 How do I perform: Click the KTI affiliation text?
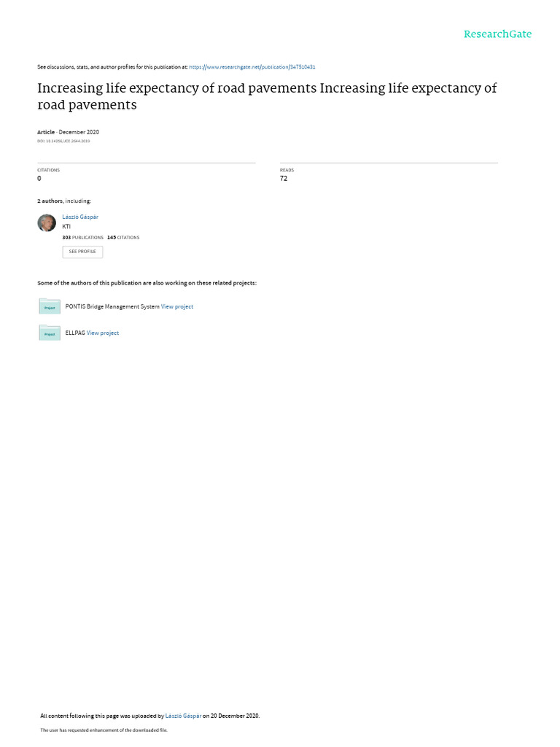coord(66,227)
